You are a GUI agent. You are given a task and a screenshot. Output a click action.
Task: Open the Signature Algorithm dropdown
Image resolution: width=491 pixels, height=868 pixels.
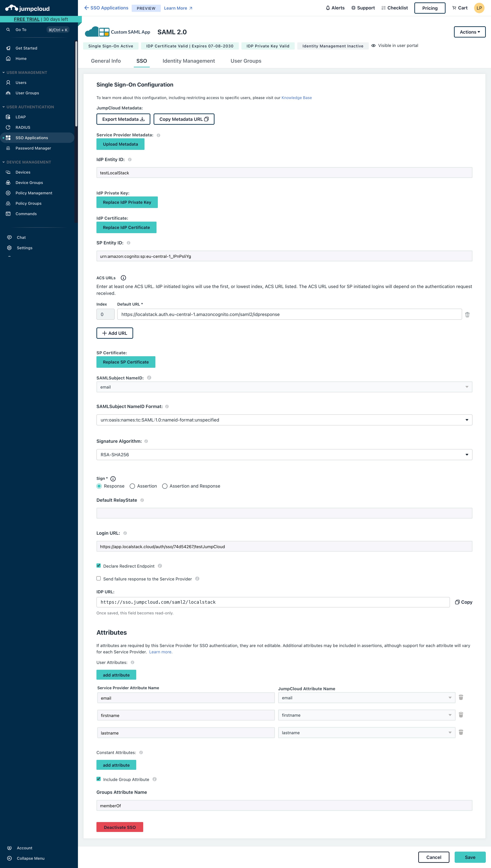pos(467,455)
